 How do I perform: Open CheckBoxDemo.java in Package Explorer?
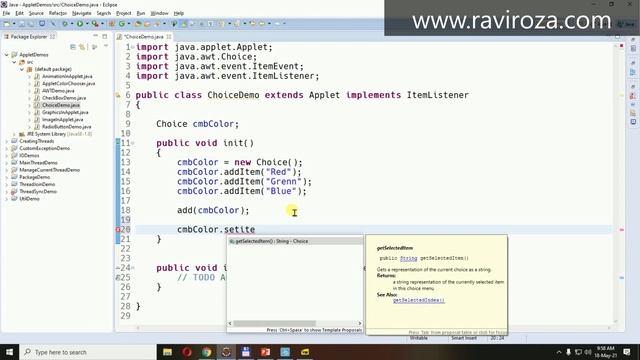click(x=64, y=98)
